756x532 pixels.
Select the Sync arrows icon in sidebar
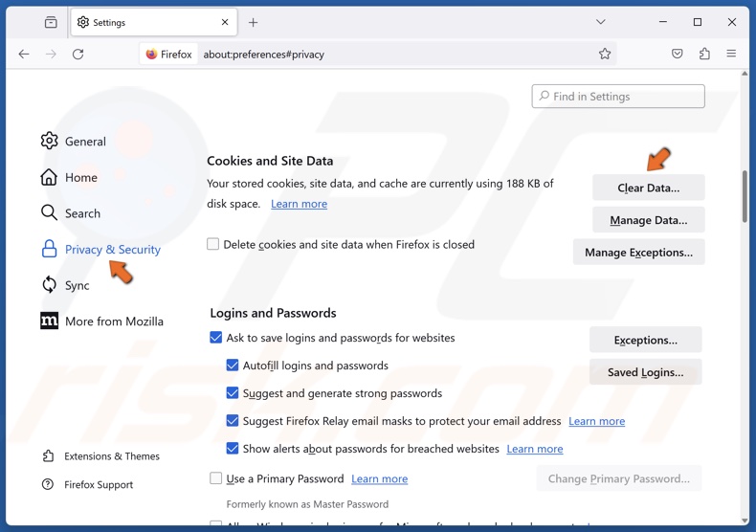tap(49, 285)
